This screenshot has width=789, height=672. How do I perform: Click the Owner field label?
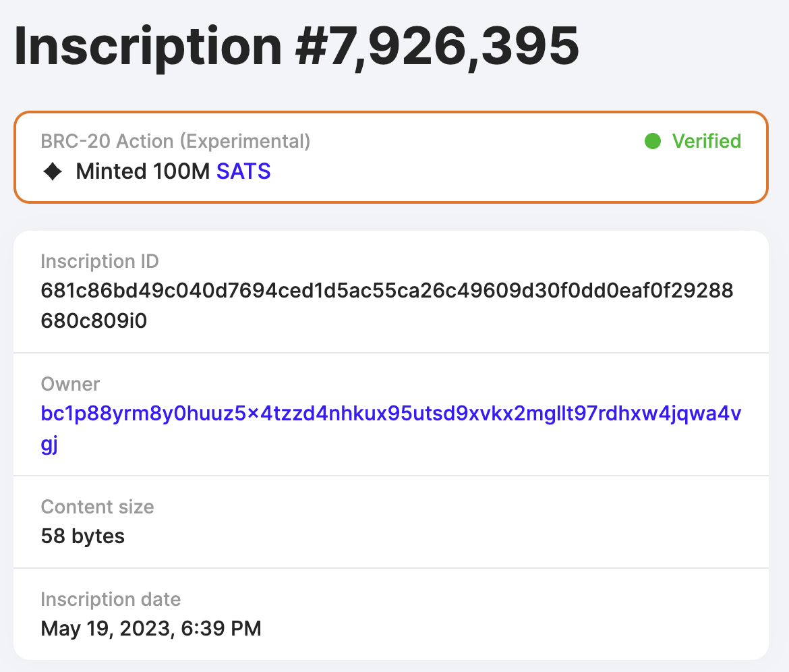click(70, 384)
